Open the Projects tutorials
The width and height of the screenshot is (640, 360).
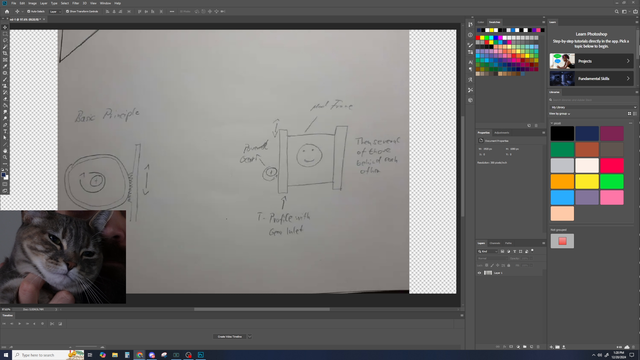591,61
